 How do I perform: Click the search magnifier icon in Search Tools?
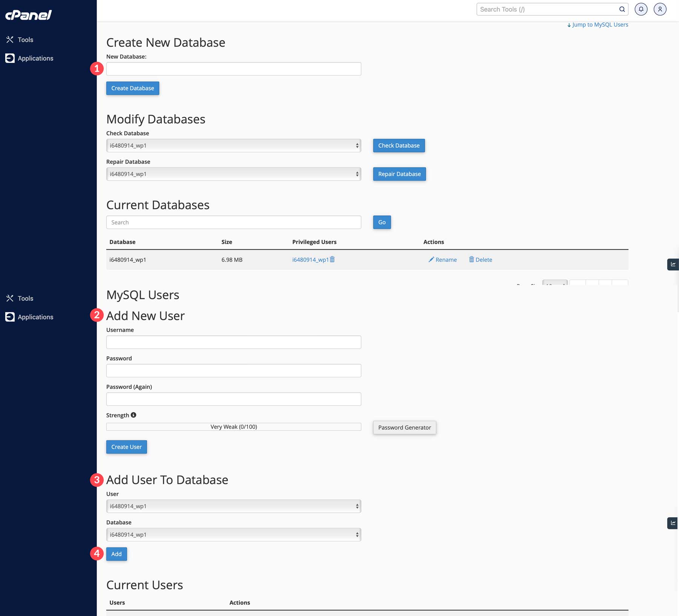[x=621, y=9]
